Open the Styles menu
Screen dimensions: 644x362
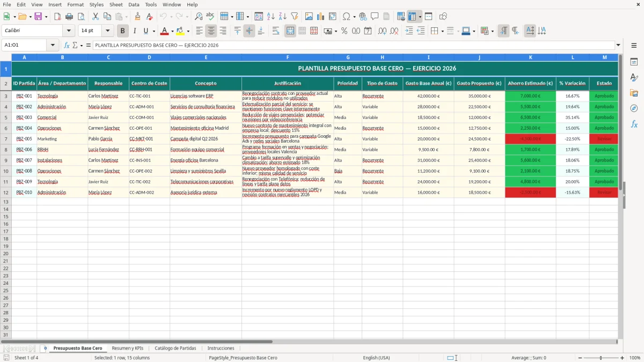(97, 4)
